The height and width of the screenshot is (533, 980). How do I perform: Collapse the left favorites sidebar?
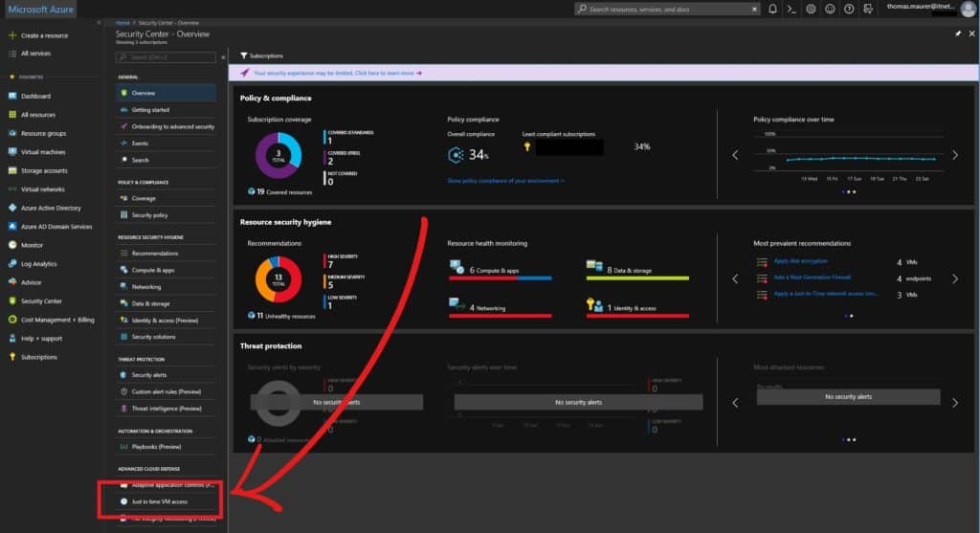[99, 23]
